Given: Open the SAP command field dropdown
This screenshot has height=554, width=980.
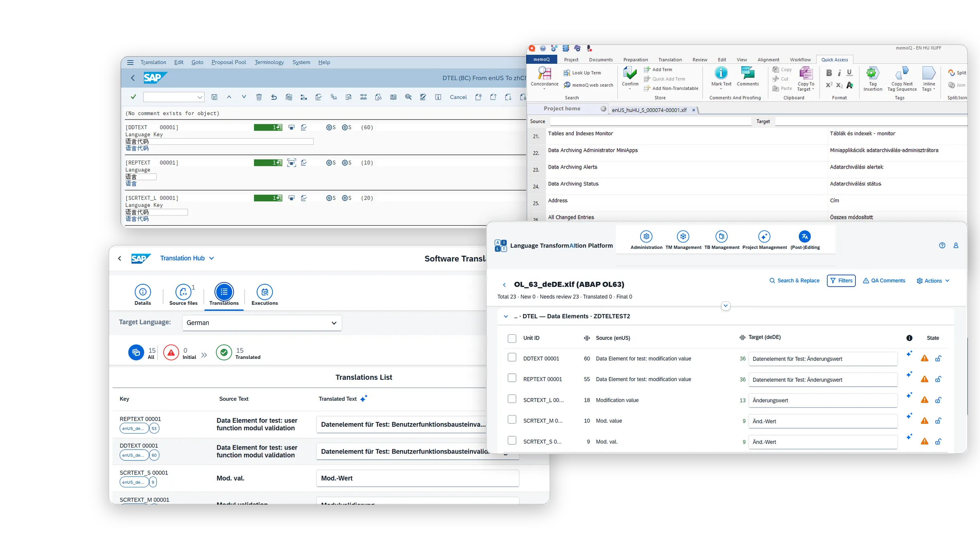Looking at the screenshot, I should click(200, 97).
